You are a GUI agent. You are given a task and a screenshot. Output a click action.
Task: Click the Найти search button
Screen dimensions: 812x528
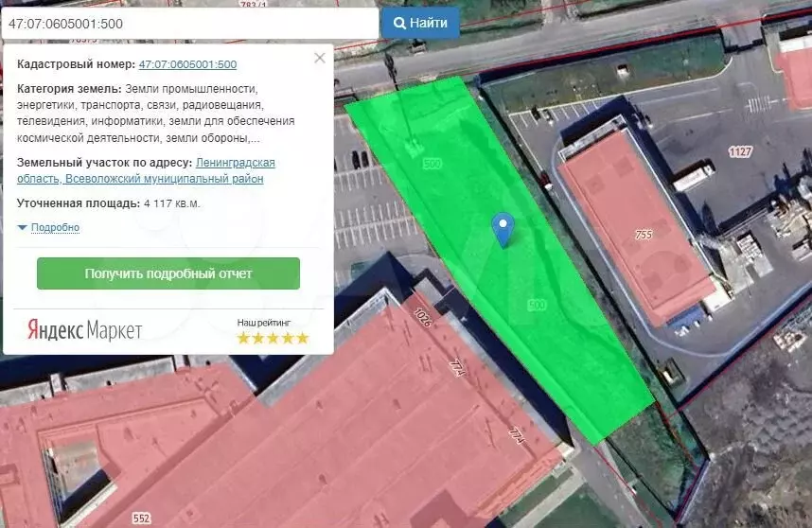pos(420,24)
